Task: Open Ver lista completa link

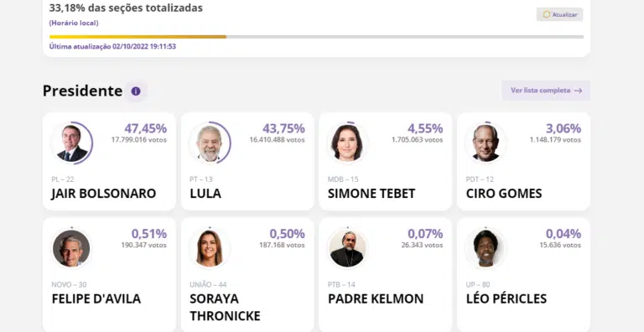Action: tap(546, 91)
